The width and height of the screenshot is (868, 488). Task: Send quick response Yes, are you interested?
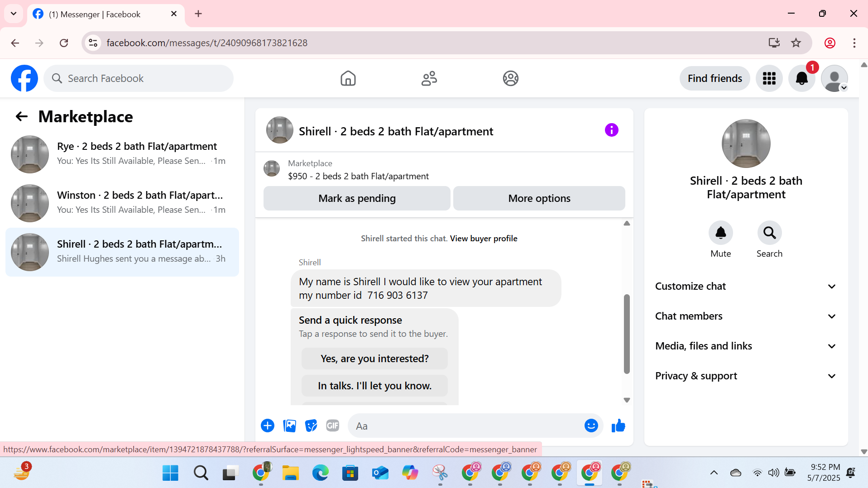(374, 359)
